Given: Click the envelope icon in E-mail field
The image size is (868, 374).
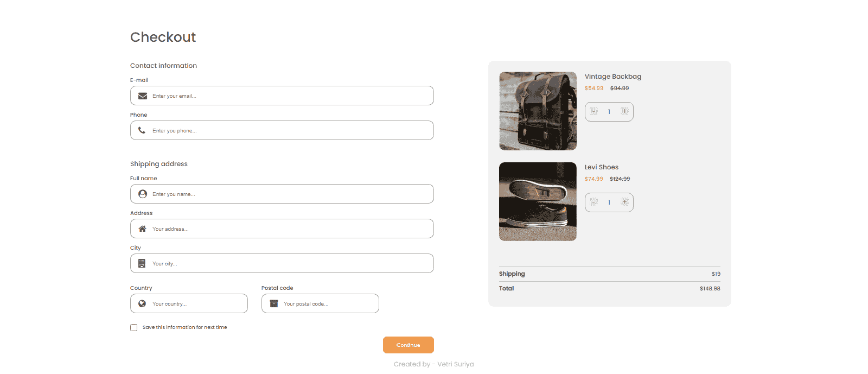Looking at the screenshot, I should pyautogui.click(x=143, y=96).
